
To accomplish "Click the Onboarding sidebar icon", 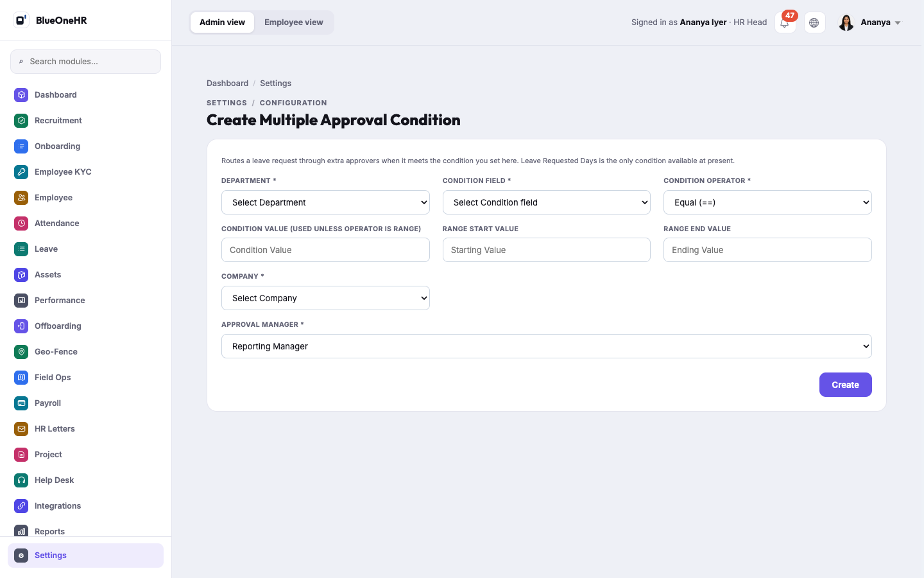I will (x=21, y=146).
